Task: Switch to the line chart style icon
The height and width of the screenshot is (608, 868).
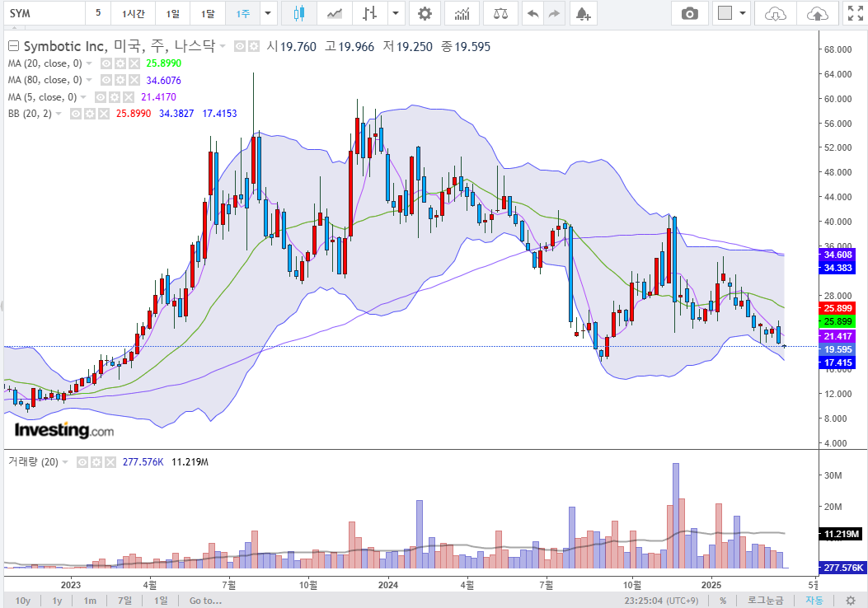Action: (x=335, y=13)
